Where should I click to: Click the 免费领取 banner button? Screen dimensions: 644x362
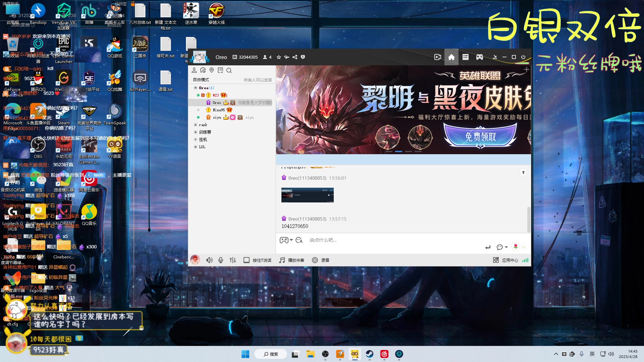tap(480, 136)
